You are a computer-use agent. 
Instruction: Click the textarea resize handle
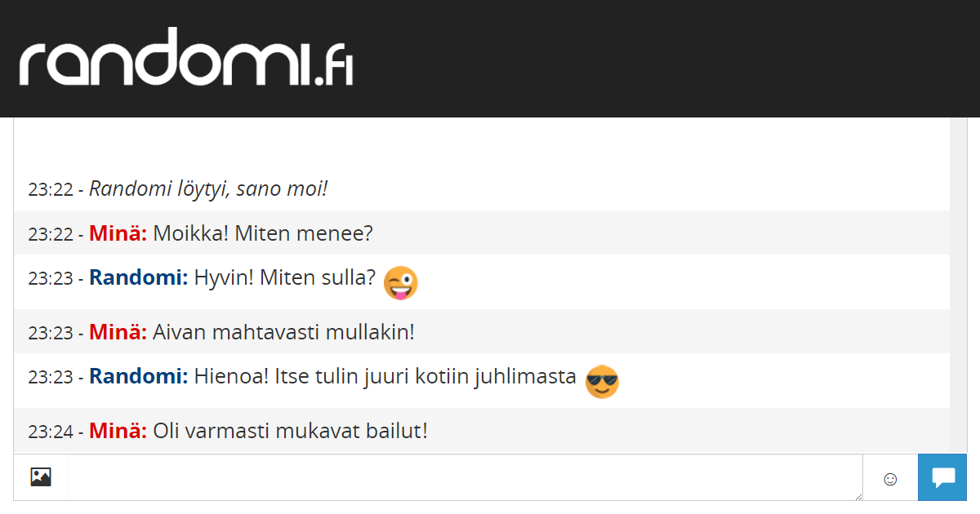[857, 496]
